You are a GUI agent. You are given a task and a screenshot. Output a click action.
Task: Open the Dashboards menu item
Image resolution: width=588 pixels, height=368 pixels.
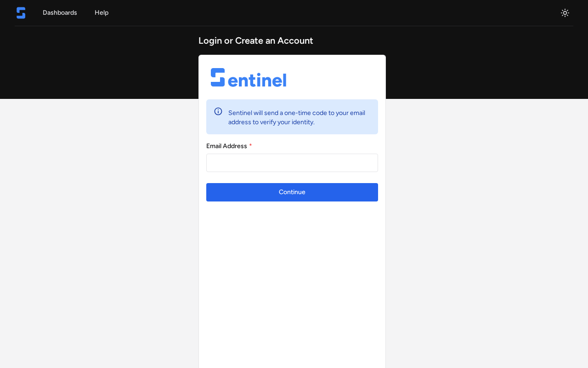[x=60, y=13]
